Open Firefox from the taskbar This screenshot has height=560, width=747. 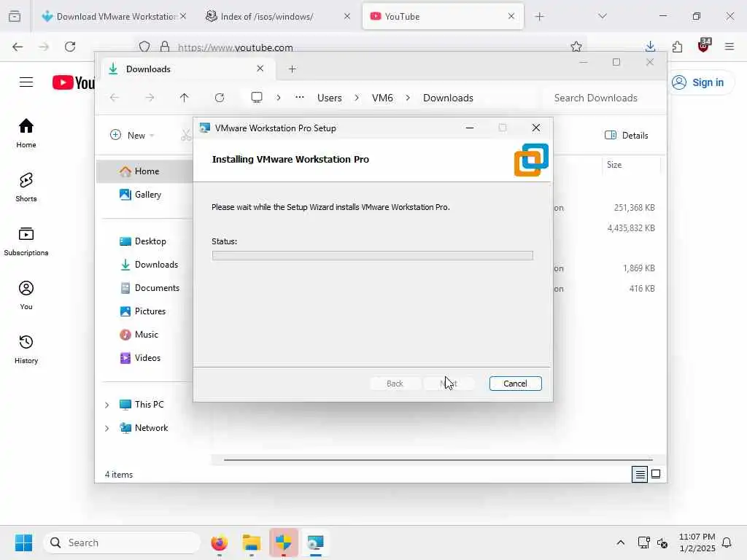coord(219,542)
